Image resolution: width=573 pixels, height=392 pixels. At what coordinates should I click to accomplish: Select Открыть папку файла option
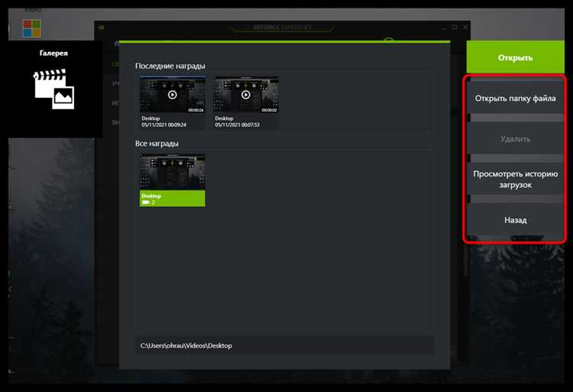click(x=515, y=99)
